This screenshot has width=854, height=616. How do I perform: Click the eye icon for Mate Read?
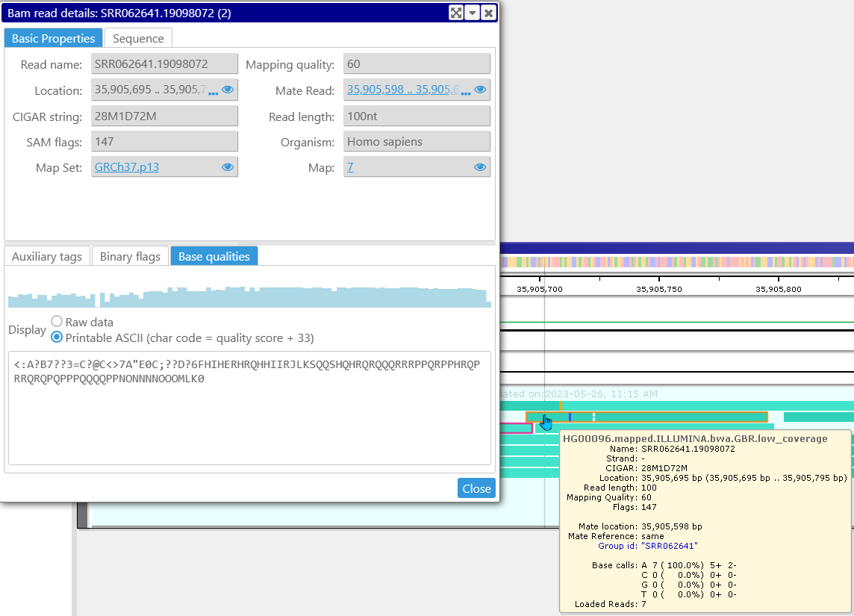click(x=480, y=90)
